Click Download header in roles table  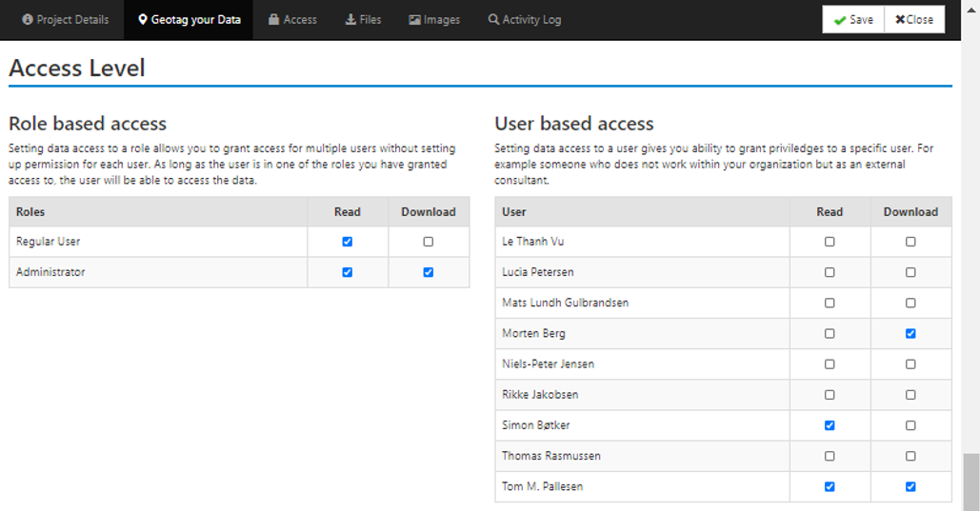(429, 212)
